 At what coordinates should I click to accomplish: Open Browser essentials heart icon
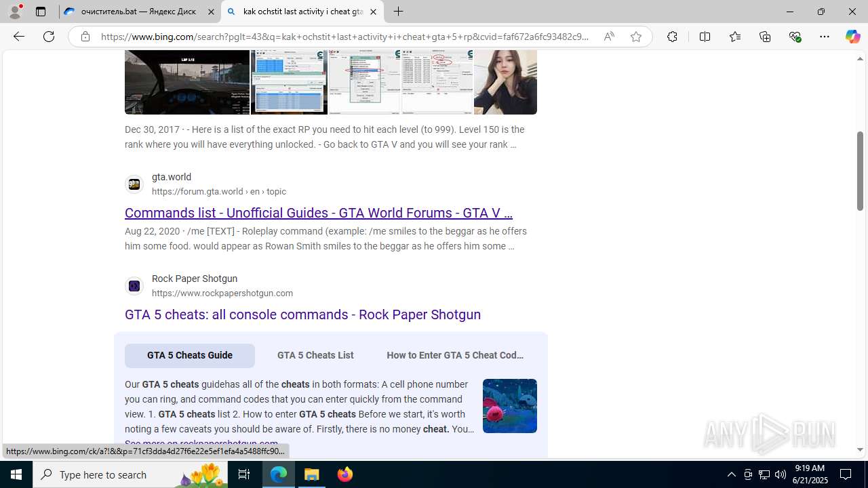coord(795,37)
